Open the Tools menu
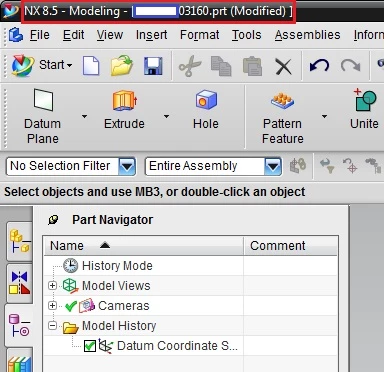The image size is (384, 372). (x=247, y=35)
